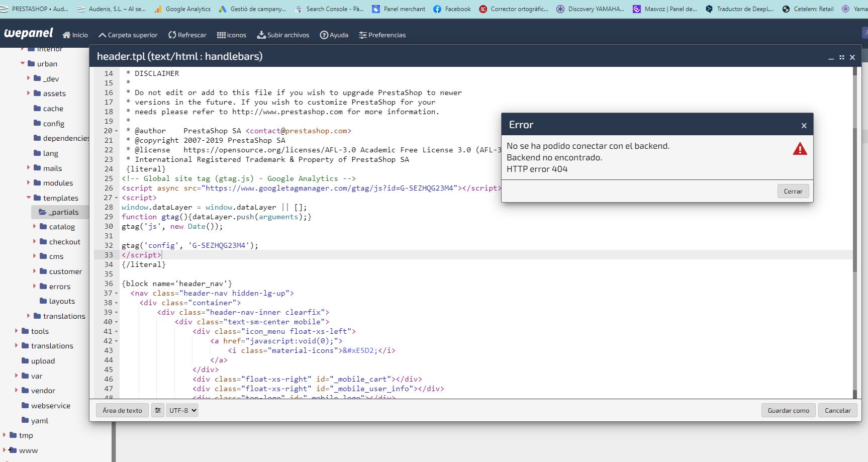The height and width of the screenshot is (462, 868).
Task: Open Subir archivos upload
Action: [283, 35]
